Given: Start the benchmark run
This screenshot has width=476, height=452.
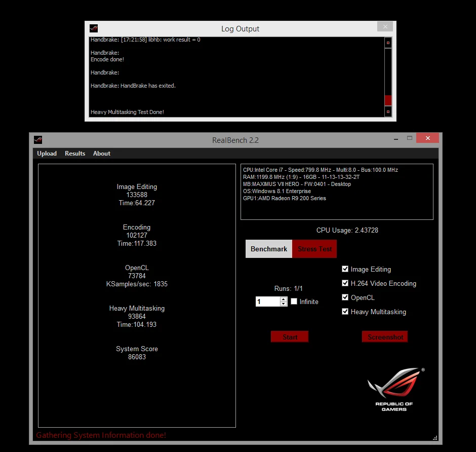Looking at the screenshot, I should click(290, 336).
